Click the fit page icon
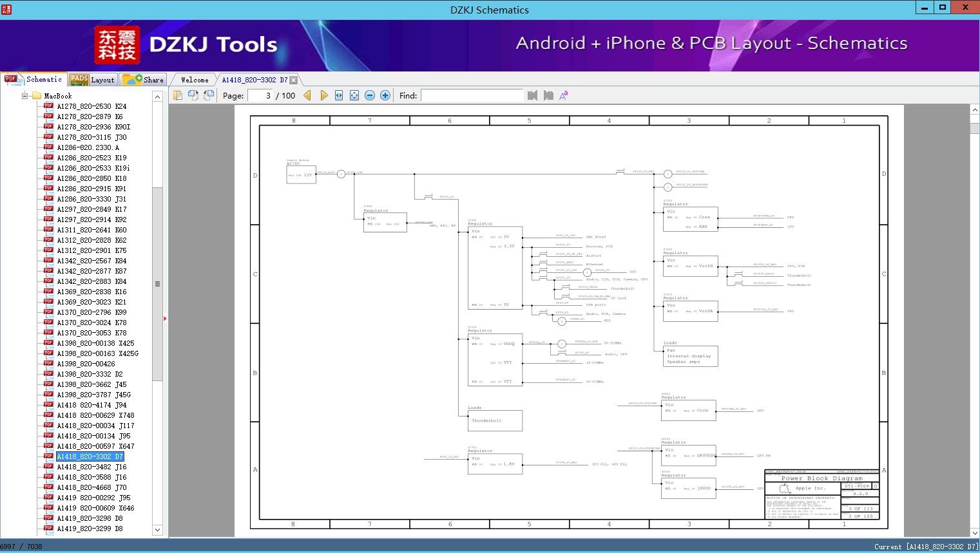 (354, 95)
